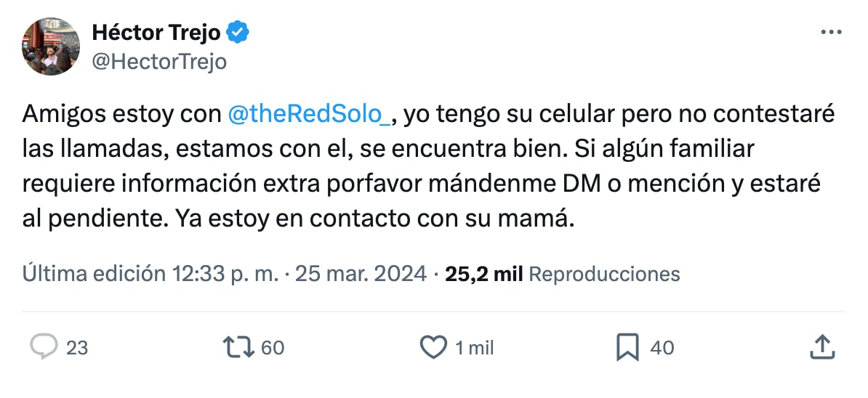868x398 pixels.
Task: Click the tweet text mentioning "su mamá"
Action: tap(509, 219)
